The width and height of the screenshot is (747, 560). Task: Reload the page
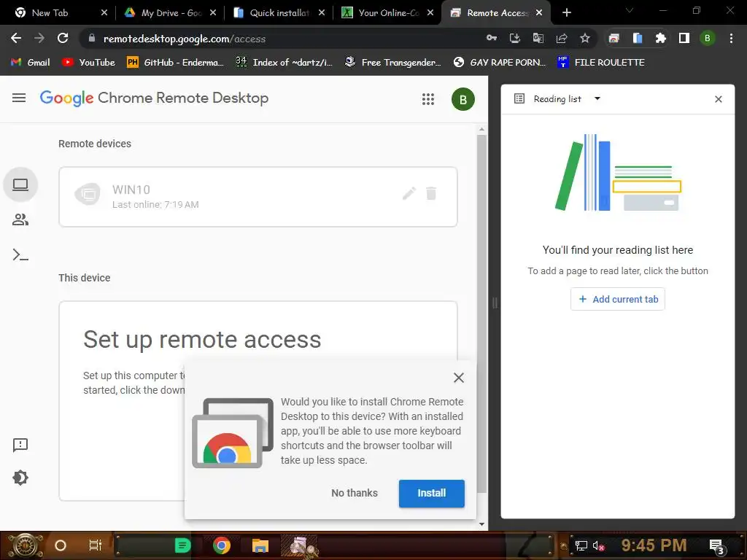point(63,39)
